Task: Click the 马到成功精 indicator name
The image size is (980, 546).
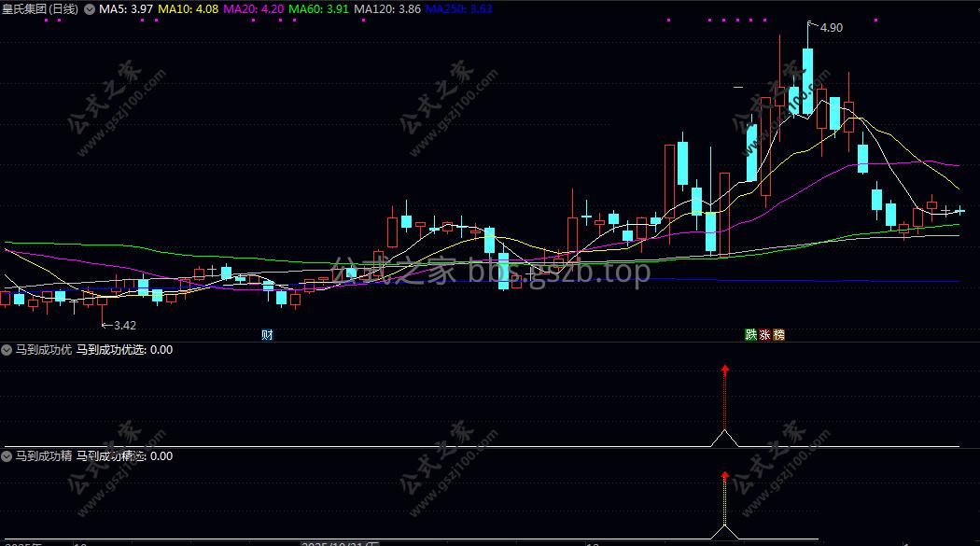Action: click(x=43, y=456)
